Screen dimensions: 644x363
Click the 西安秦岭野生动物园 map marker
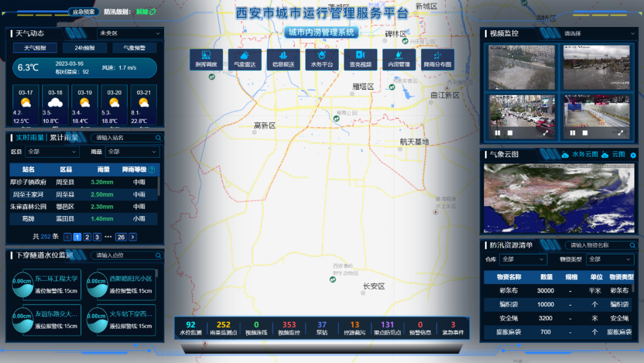pos(333,279)
